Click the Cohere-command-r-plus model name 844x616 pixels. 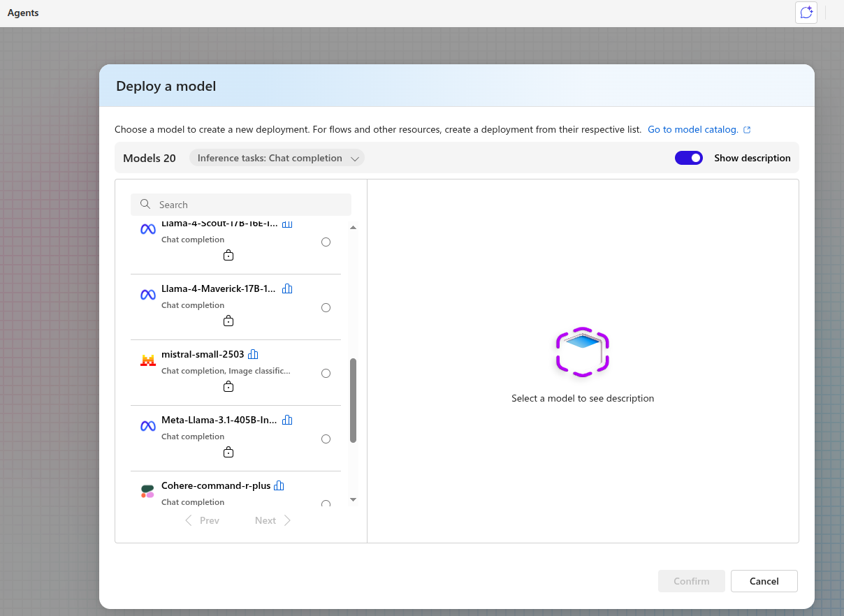click(216, 485)
